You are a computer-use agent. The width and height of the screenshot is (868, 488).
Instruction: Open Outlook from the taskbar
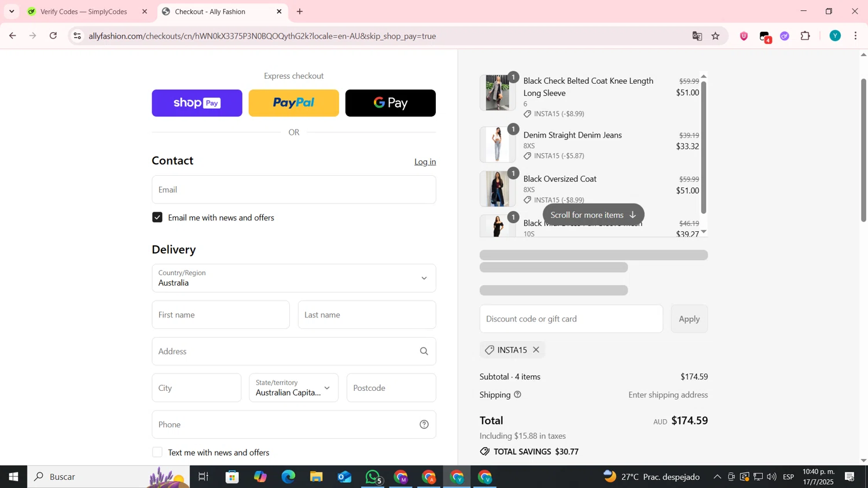pos(344,477)
